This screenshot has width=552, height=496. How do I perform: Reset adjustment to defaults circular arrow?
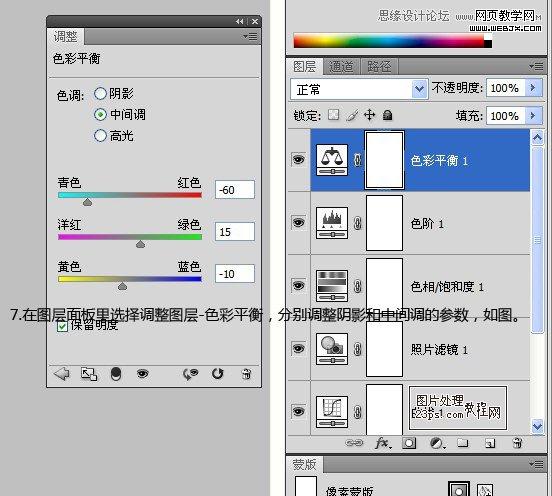click(x=218, y=373)
